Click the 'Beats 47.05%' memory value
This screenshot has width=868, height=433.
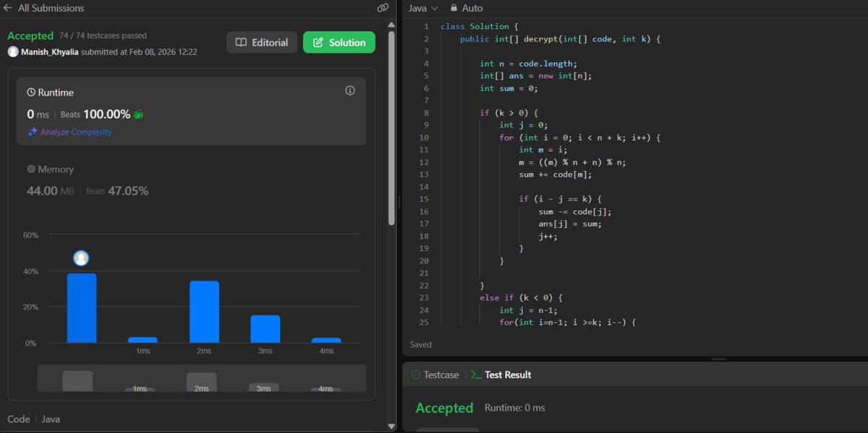click(117, 191)
